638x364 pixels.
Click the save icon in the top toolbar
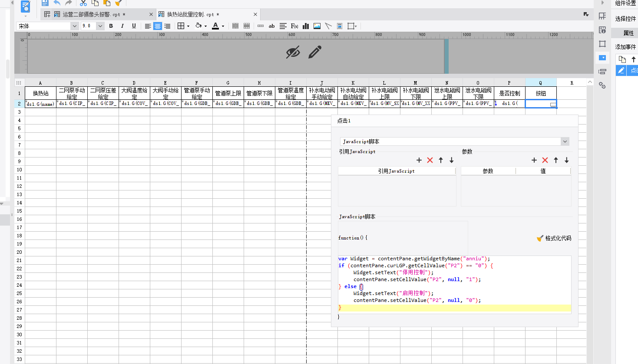pos(45,3)
